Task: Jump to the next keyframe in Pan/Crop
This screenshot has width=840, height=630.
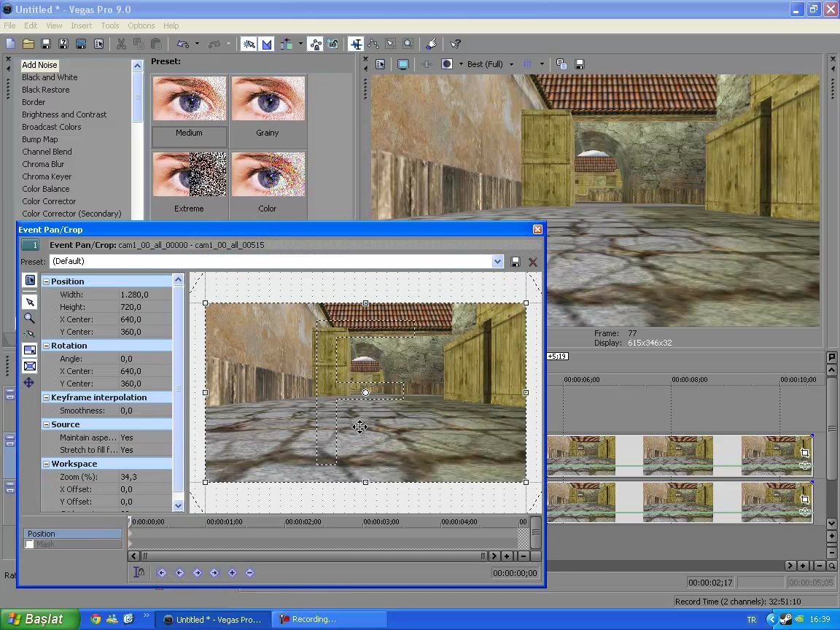Action: tap(197, 572)
